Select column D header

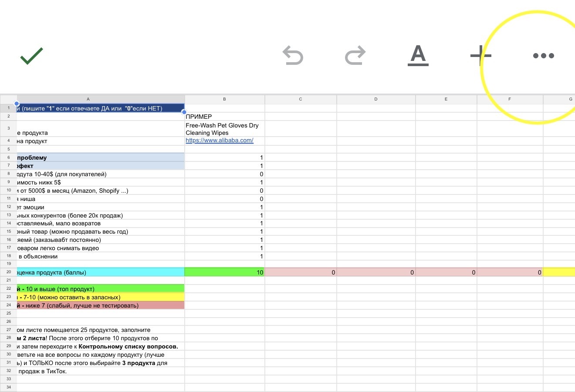(375, 99)
